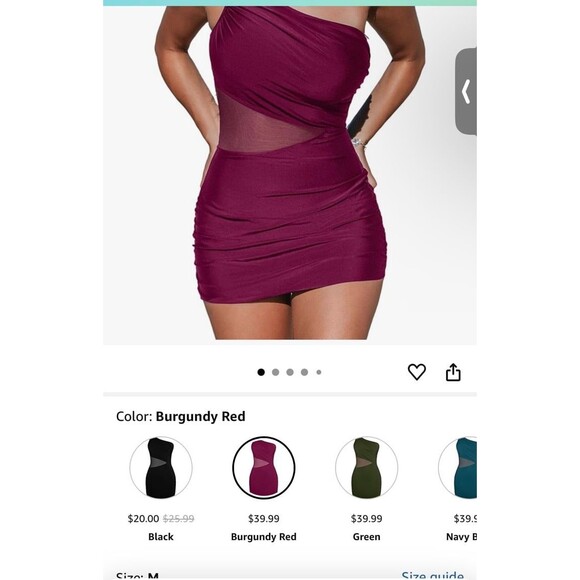Viewport: 580px width, 580px height.
Task: Click the Color: Burgundy Red heading
Action: point(181,417)
